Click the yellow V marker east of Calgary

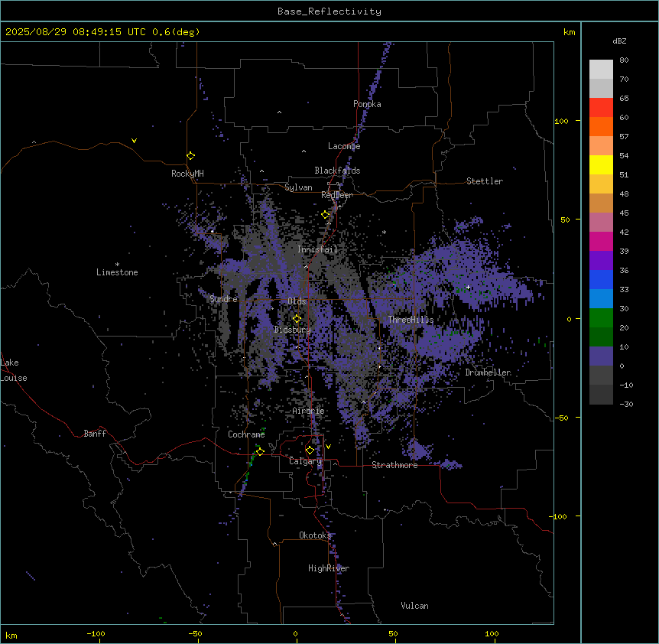click(x=328, y=447)
